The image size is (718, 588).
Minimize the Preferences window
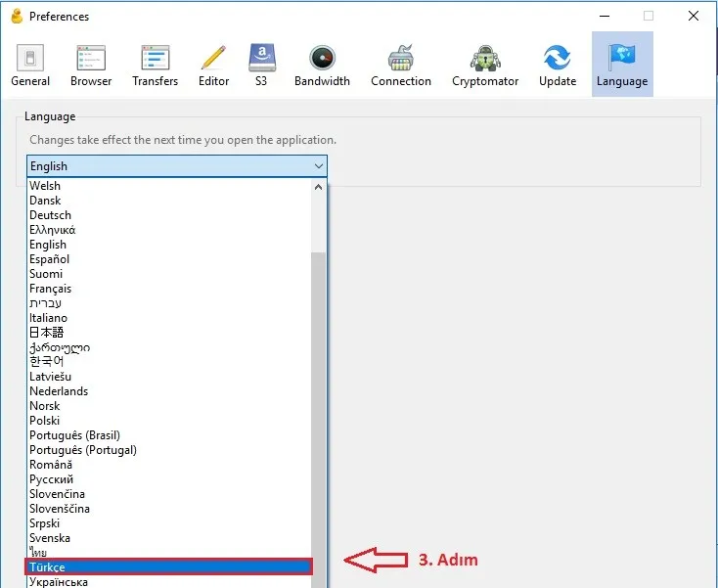coord(605,16)
